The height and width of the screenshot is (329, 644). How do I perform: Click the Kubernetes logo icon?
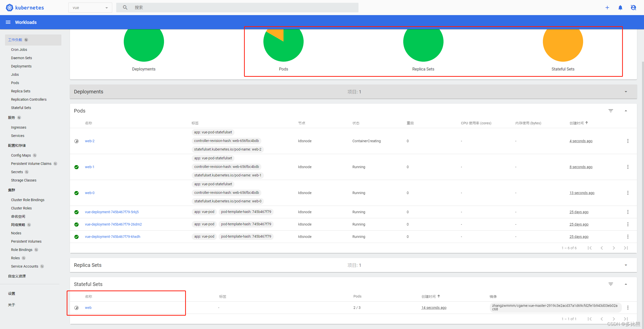(9, 8)
